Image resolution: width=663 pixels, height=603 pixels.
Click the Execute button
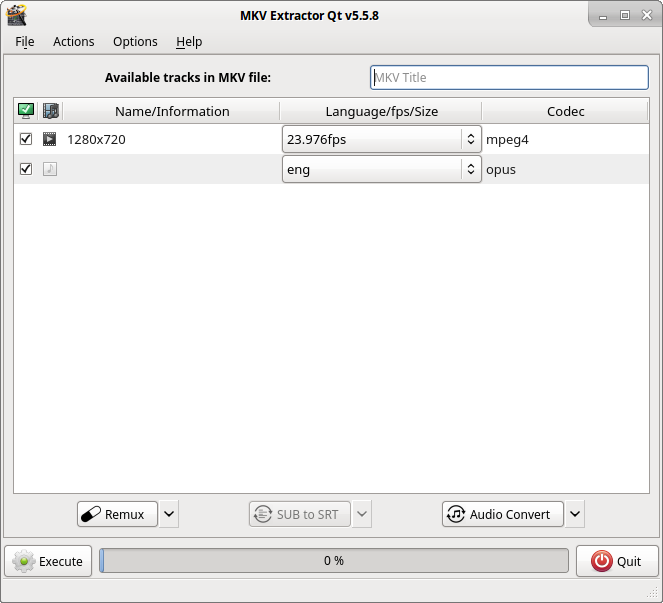tap(48, 561)
